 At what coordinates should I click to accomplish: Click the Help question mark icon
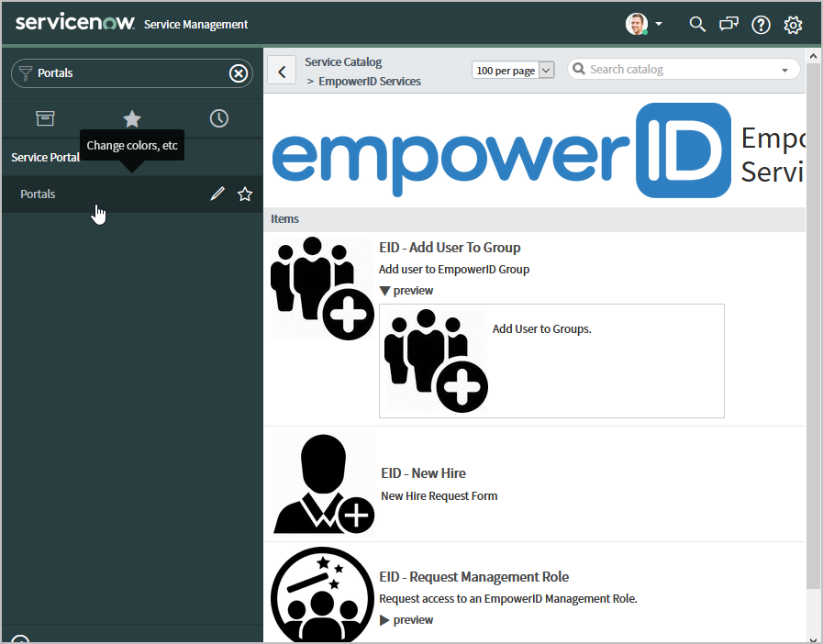[761, 25]
